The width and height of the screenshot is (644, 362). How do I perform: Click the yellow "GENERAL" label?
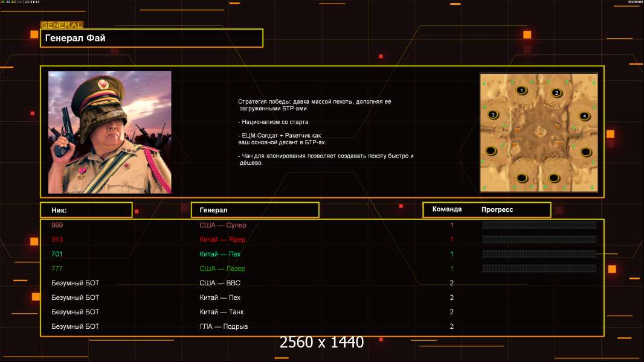pos(62,25)
